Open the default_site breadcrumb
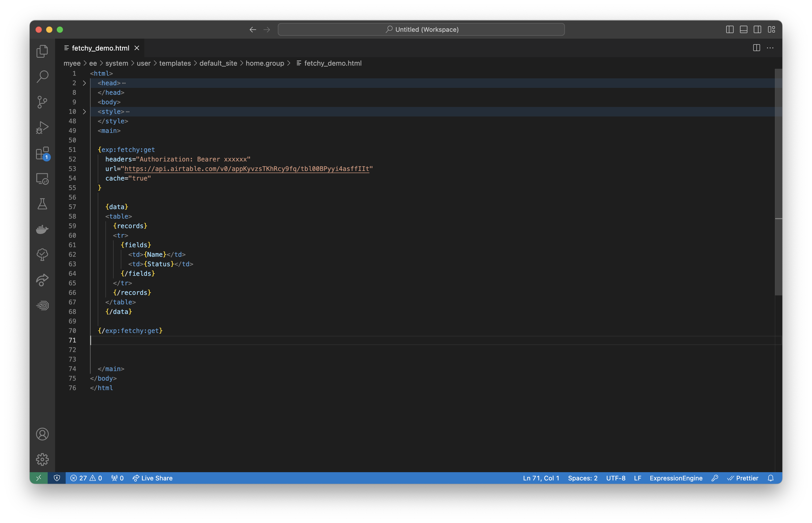 [x=218, y=63]
